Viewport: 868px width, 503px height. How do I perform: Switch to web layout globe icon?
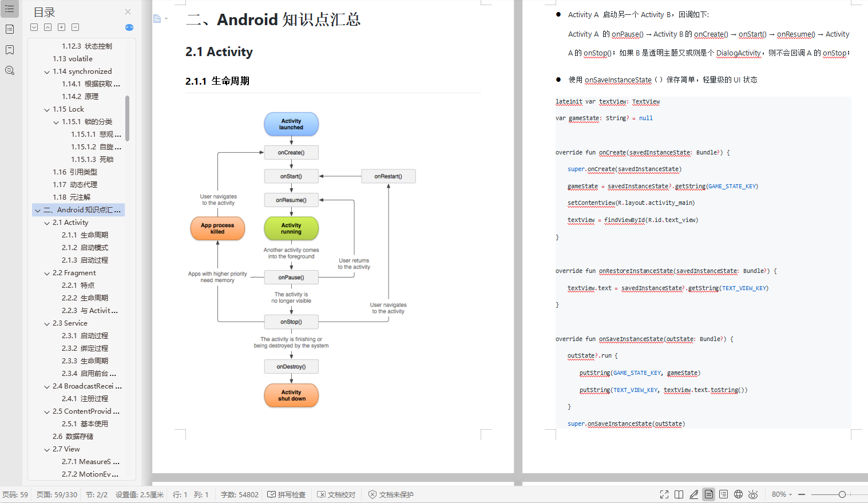[x=739, y=494]
